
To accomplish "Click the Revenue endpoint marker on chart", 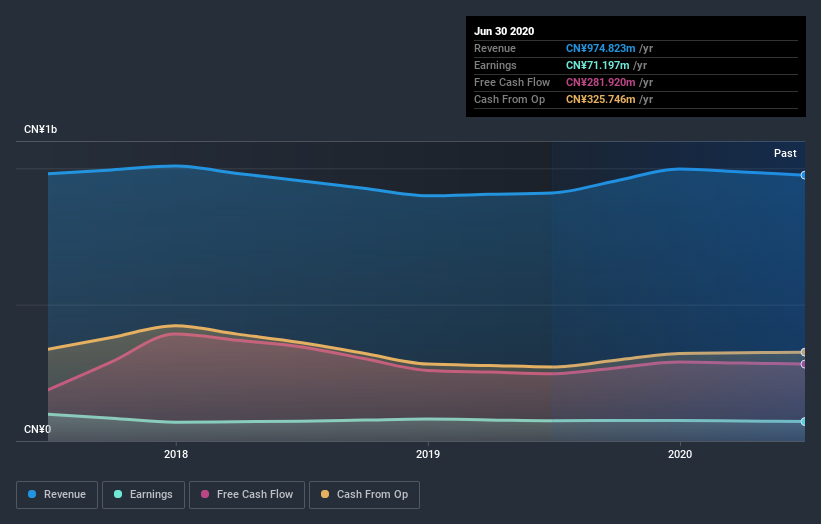I will coord(804,175).
